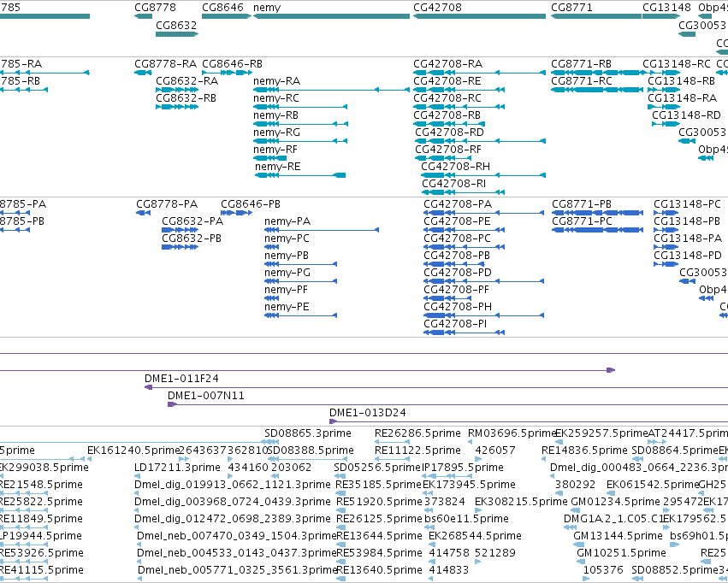This screenshot has height=583, width=728.
Task: Click BAC clone DME1-013D24
Action: (x=367, y=413)
